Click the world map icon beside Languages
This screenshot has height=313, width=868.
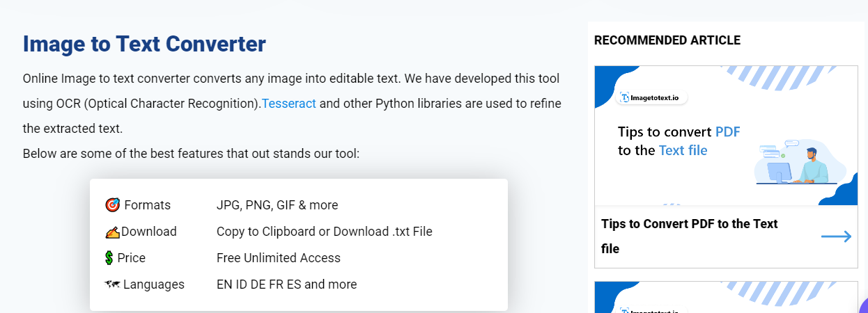pos(112,284)
